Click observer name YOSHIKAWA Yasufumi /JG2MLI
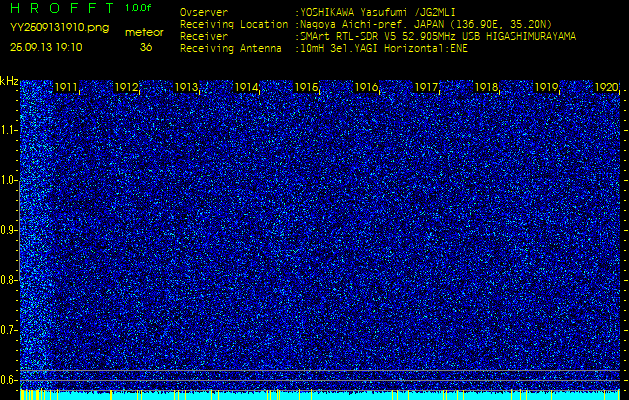The height and width of the screenshot is (400, 629). (x=377, y=13)
